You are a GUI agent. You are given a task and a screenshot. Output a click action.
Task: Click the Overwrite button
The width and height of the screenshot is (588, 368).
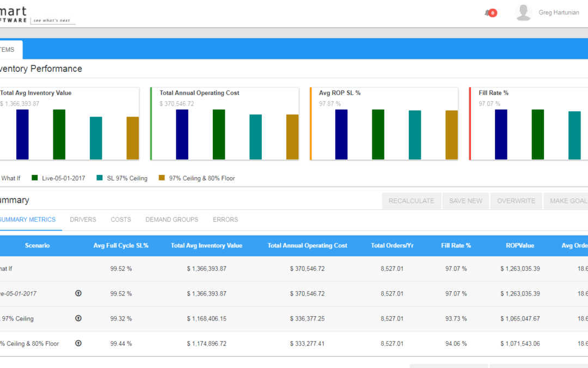516,201
